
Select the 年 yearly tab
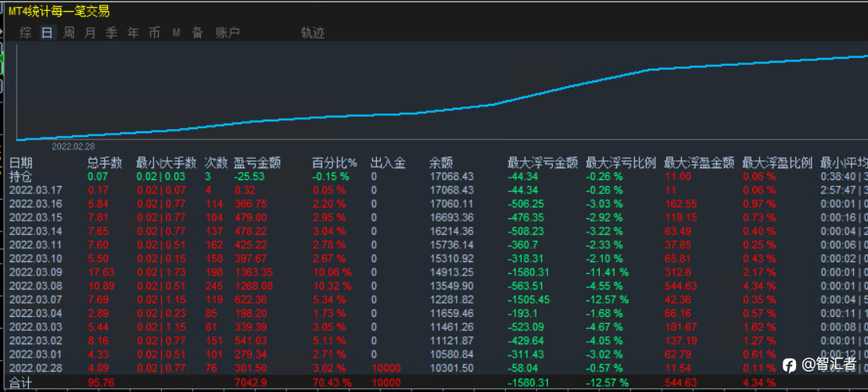pos(133,33)
